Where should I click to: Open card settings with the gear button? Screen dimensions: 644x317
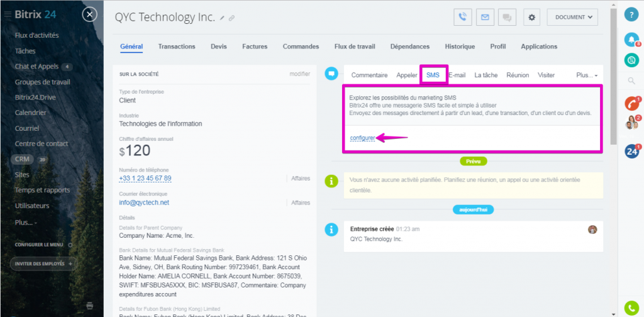tap(532, 17)
